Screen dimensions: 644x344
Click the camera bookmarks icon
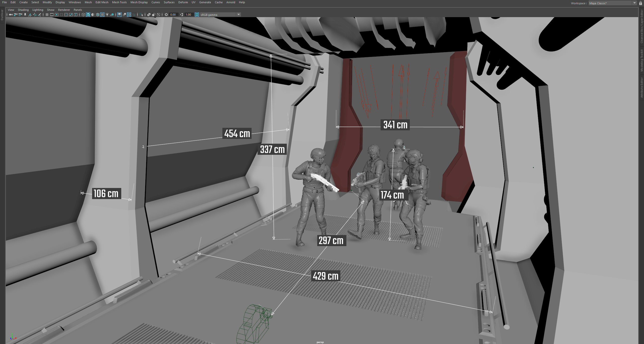click(25, 15)
